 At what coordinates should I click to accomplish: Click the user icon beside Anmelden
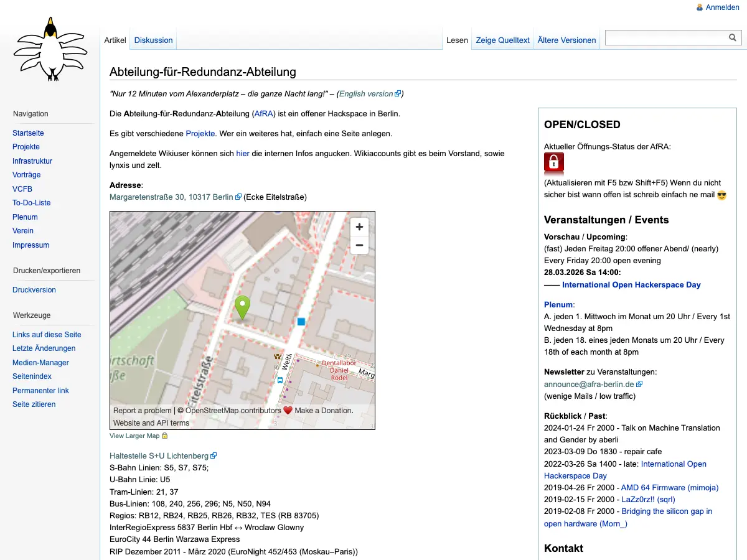click(700, 7)
